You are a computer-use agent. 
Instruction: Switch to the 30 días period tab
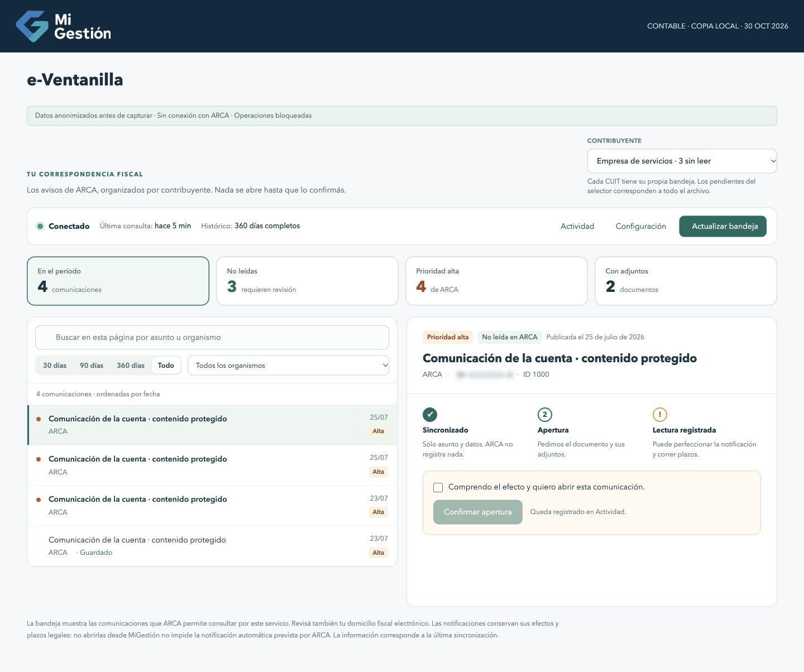click(55, 366)
